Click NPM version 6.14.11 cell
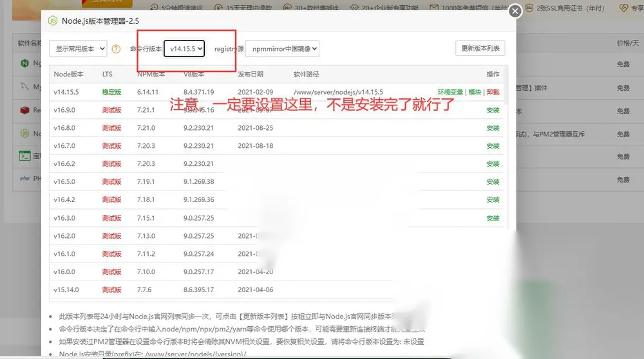 pos(147,92)
